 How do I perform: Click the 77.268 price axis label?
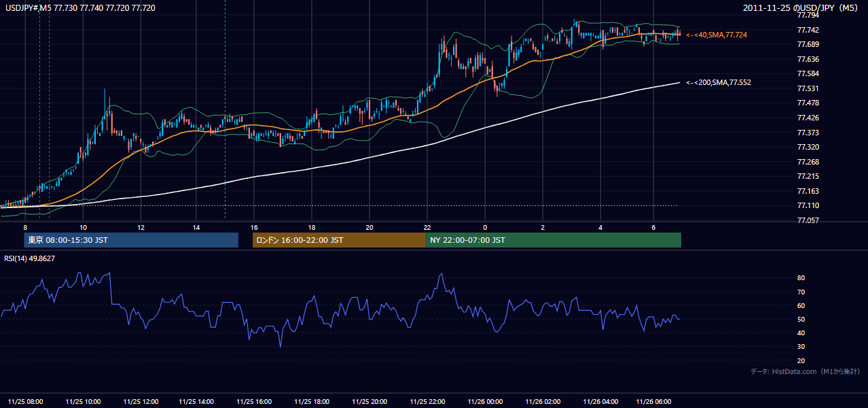pos(808,162)
